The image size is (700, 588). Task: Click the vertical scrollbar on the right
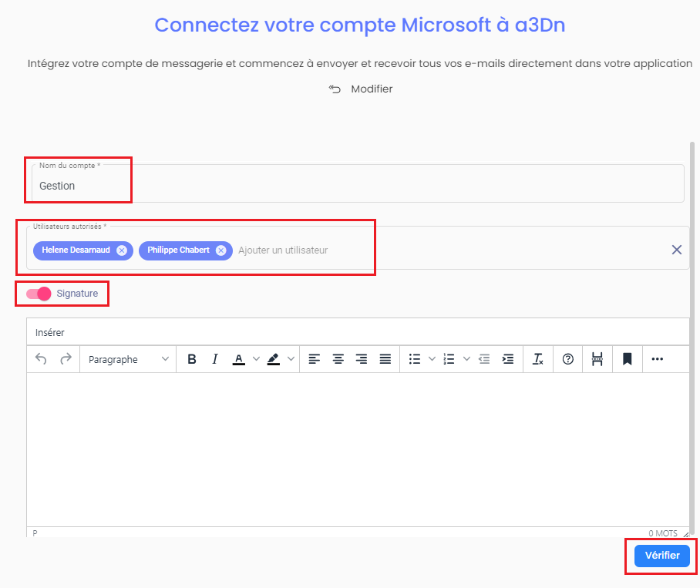click(x=692, y=338)
